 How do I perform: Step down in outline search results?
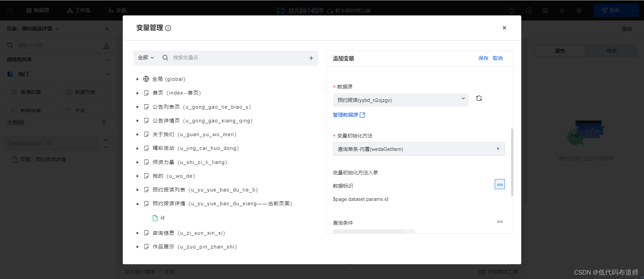click(106, 147)
